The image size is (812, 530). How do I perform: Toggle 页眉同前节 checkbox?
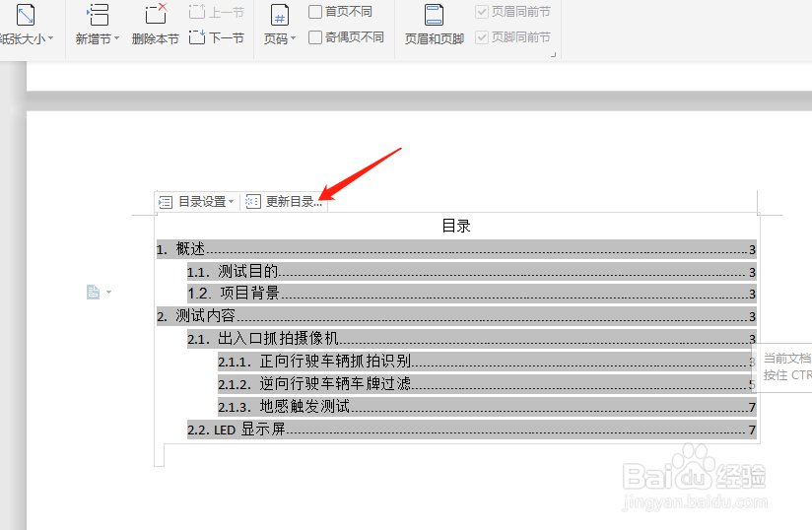(482, 12)
